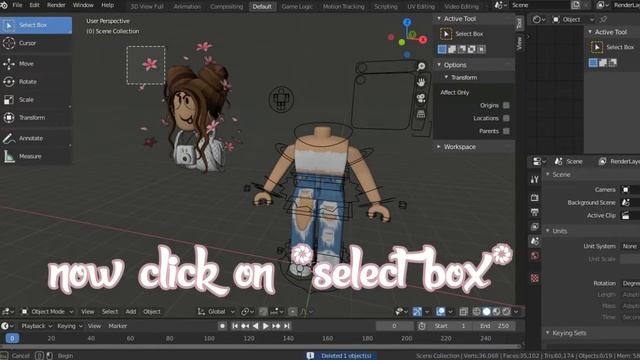Choose the Transform tool

[36, 118]
